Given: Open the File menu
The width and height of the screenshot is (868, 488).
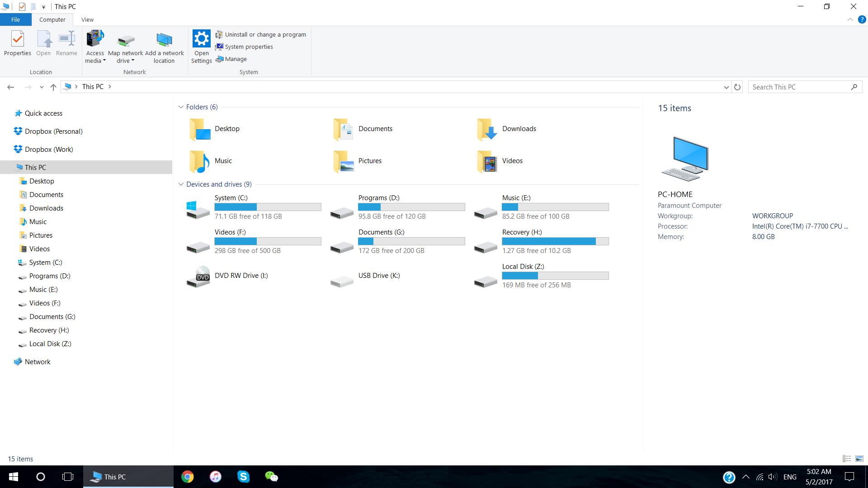Looking at the screenshot, I should tap(15, 19).
